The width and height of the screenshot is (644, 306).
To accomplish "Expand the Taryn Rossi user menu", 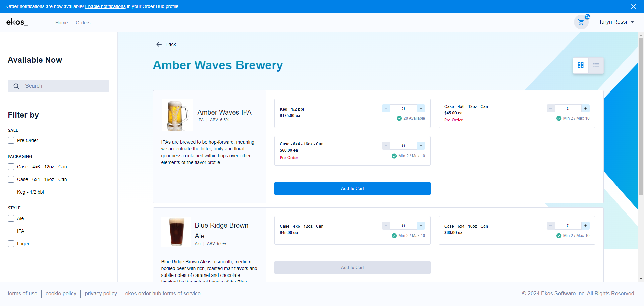I will (616, 22).
